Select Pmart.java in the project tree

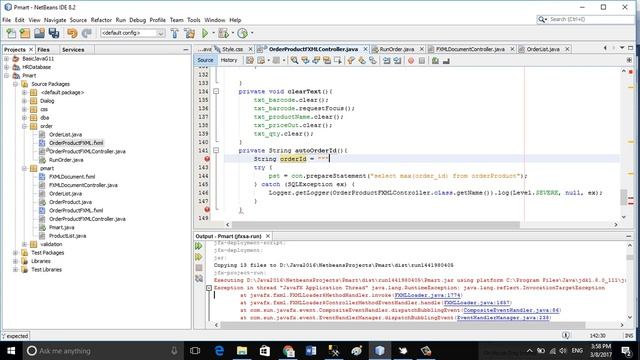[x=61, y=227]
